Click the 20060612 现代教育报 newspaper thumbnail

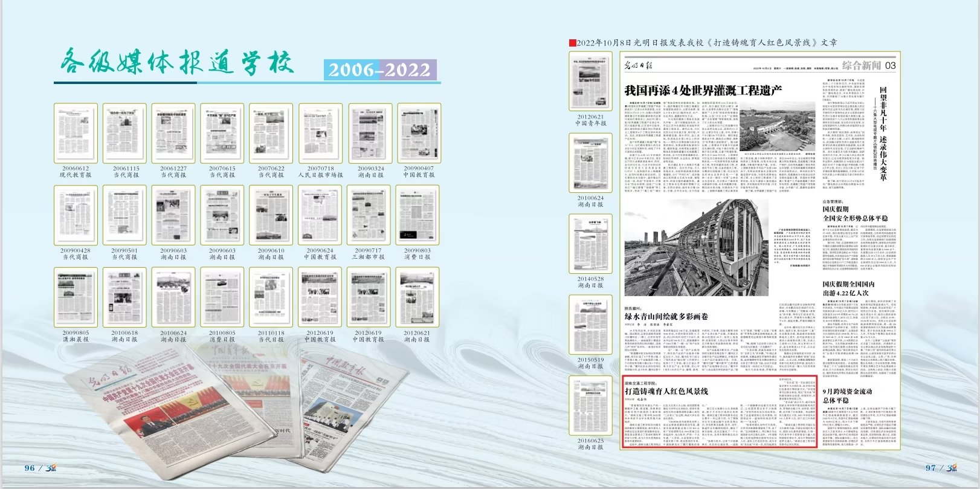pos(76,133)
